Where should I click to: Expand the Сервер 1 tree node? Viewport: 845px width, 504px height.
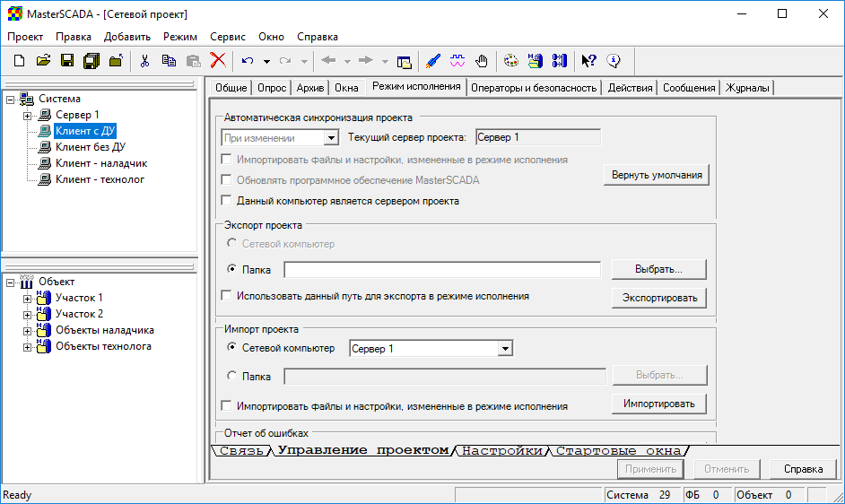[x=27, y=116]
